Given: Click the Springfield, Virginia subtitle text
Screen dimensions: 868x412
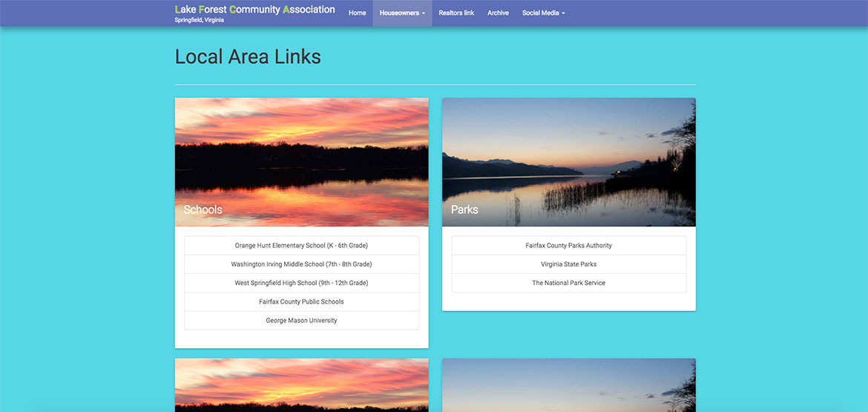Looking at the screenshot, I should click(x=199, y=20).
